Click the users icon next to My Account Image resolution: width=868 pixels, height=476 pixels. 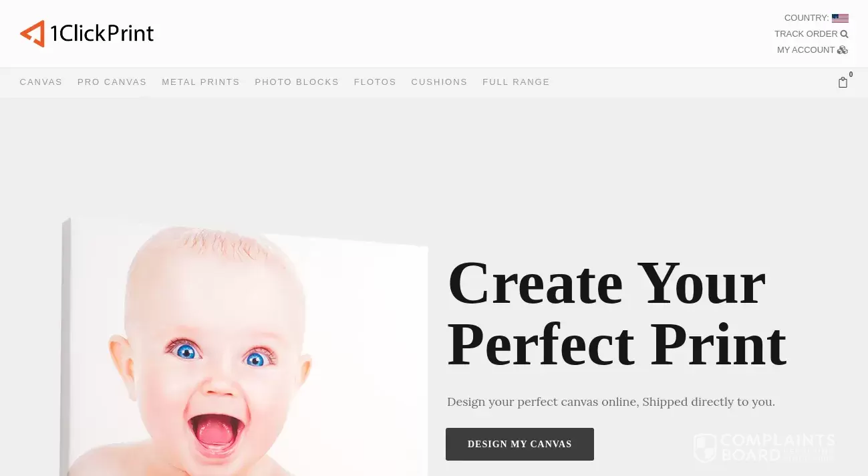[843, 50]
